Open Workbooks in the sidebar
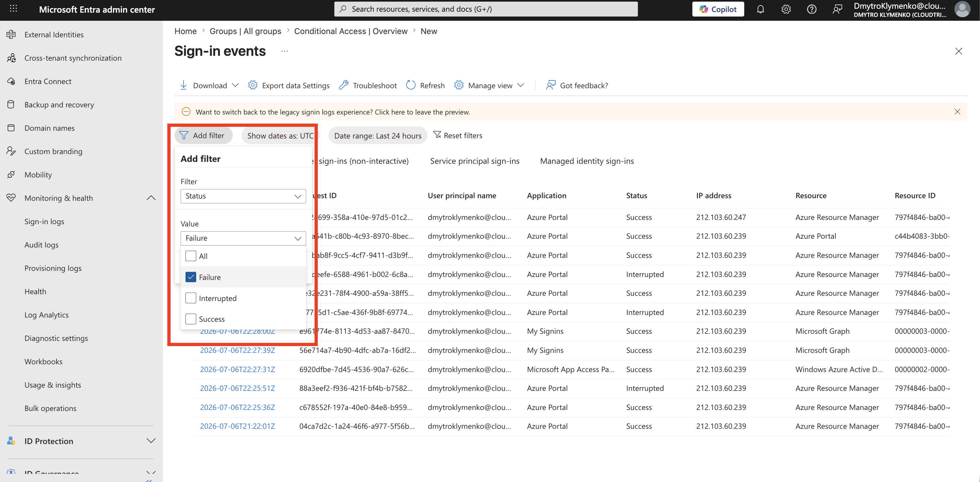The height and width of the screenshot is (482, 980). [x=43, y=362]
